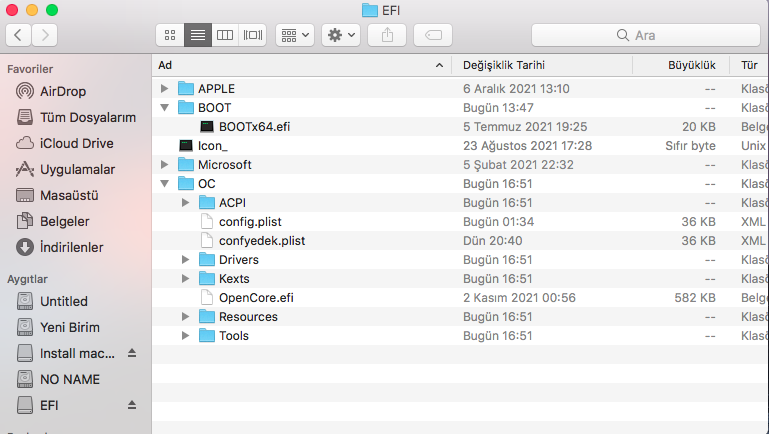Eject the EFI volume in sidebar

131,405
